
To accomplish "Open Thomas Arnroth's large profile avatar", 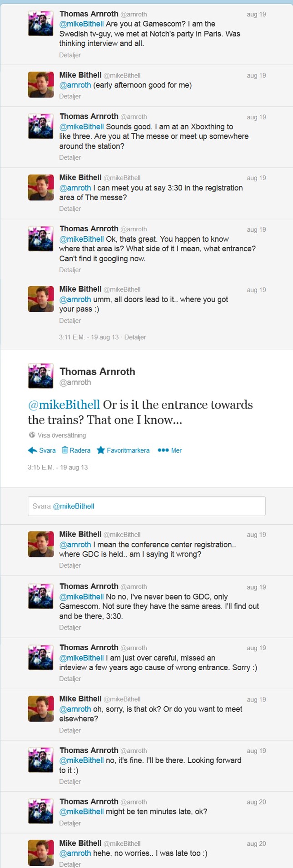I will [41, 375].
